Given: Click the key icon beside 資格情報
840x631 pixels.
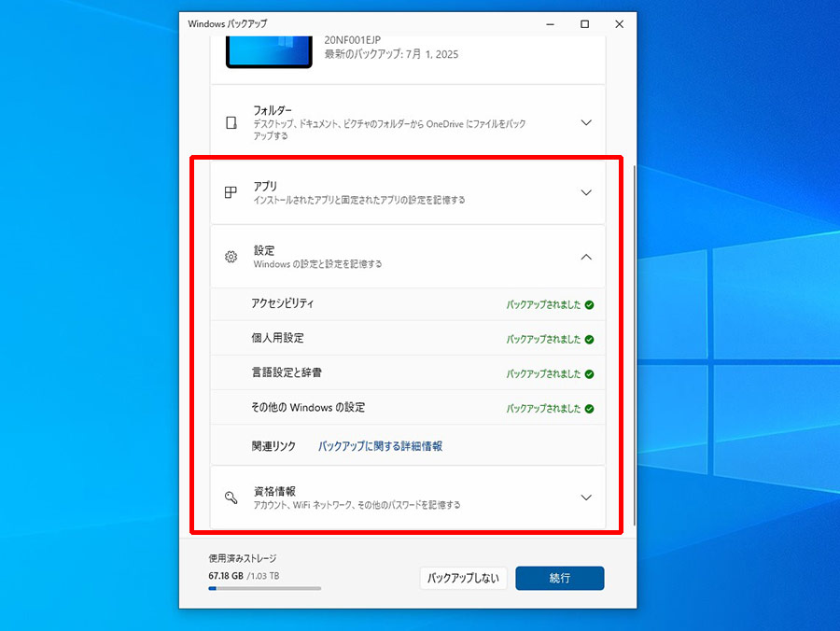Looking at the screenshot, I should tap(231, 498).
